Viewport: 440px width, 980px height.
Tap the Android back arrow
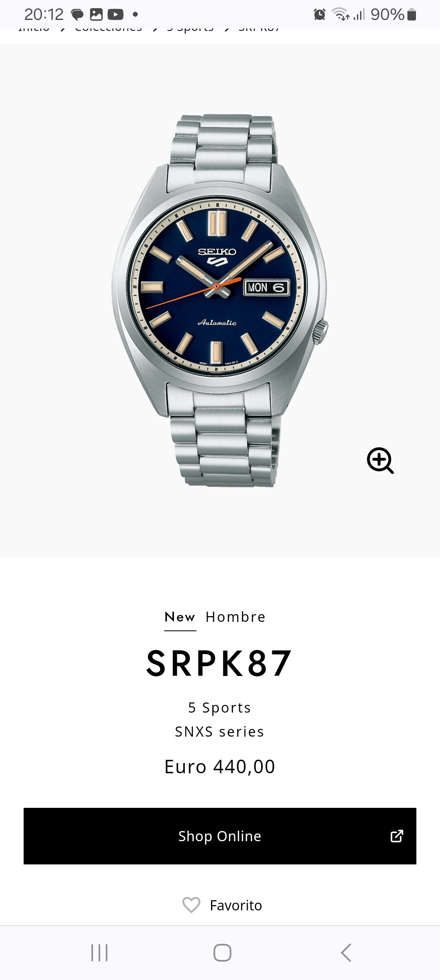coord(346,953)
